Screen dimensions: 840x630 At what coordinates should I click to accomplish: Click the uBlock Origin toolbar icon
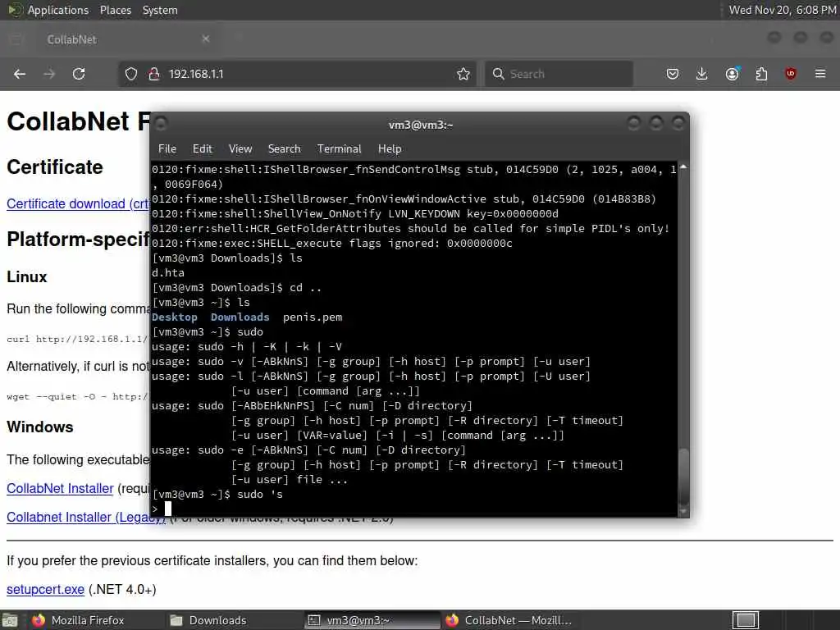[791, 74]
